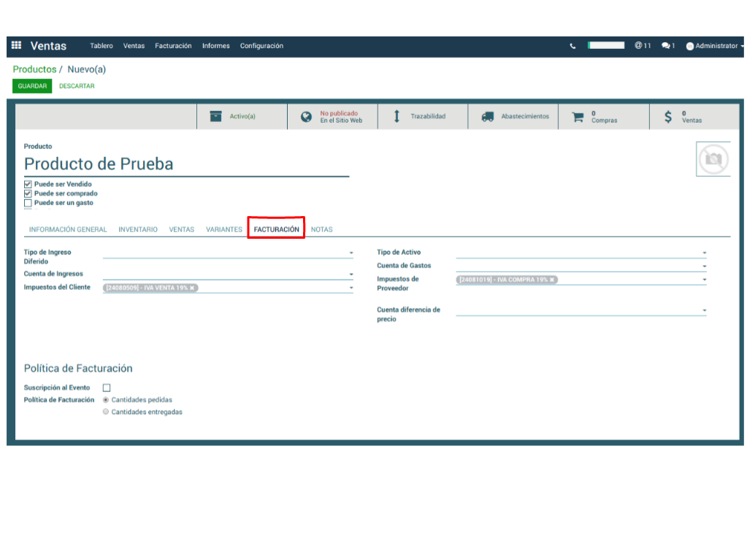Viewport: 747px width, 560px height.
Task: Tick the 'Suscripción al Evento' checkbox
Action: click(x=107, y=388)
